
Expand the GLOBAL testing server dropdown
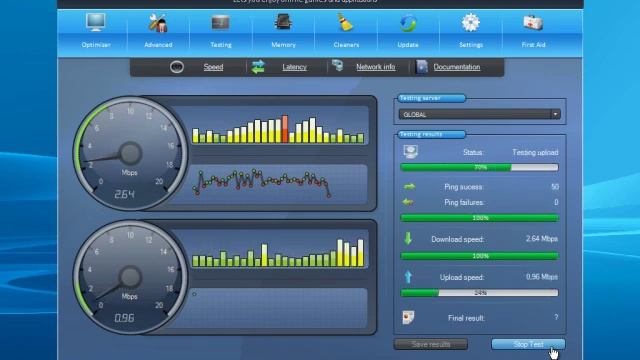point(479,114)
